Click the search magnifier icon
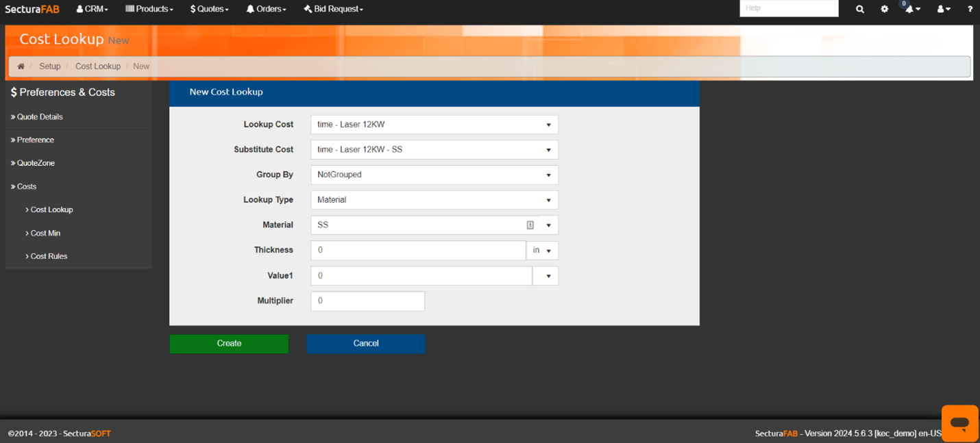The image size is (980, 443). click(859, 9)
